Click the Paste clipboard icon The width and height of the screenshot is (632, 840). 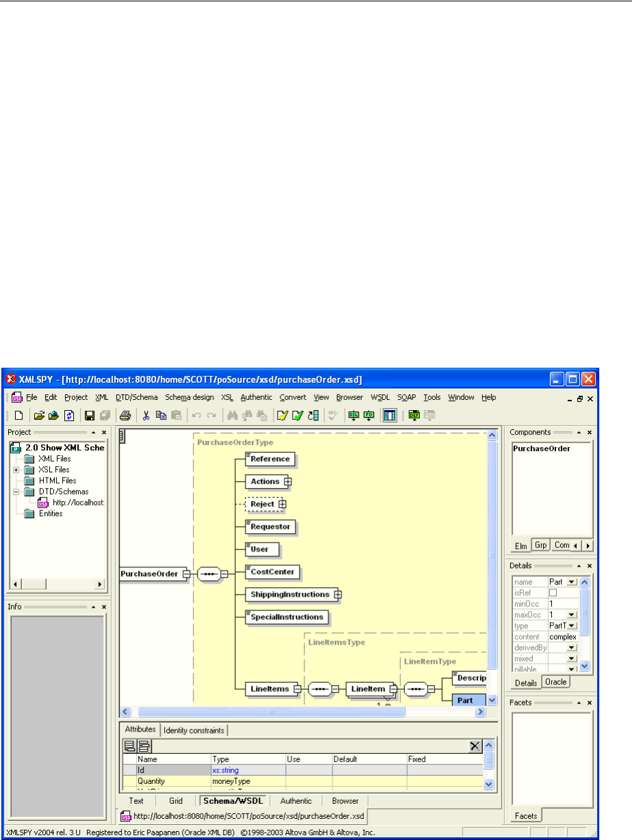(x=176, y=415)
